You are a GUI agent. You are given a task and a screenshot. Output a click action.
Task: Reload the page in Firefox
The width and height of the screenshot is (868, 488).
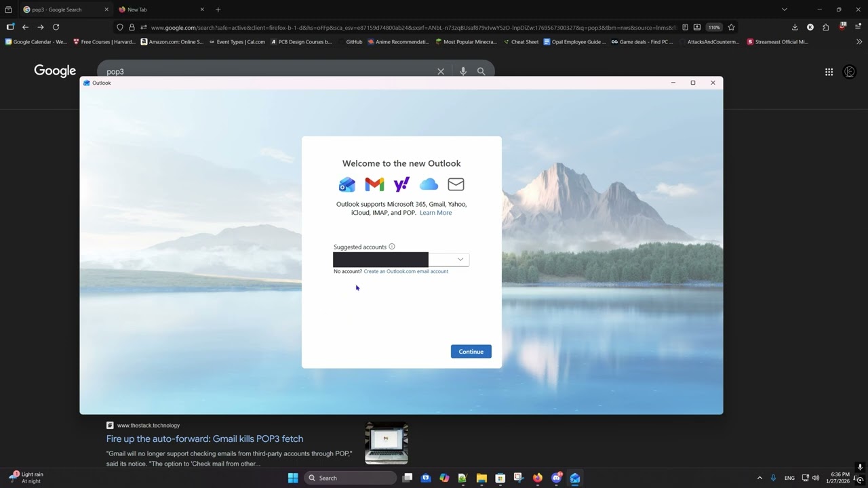pos(56,27)
